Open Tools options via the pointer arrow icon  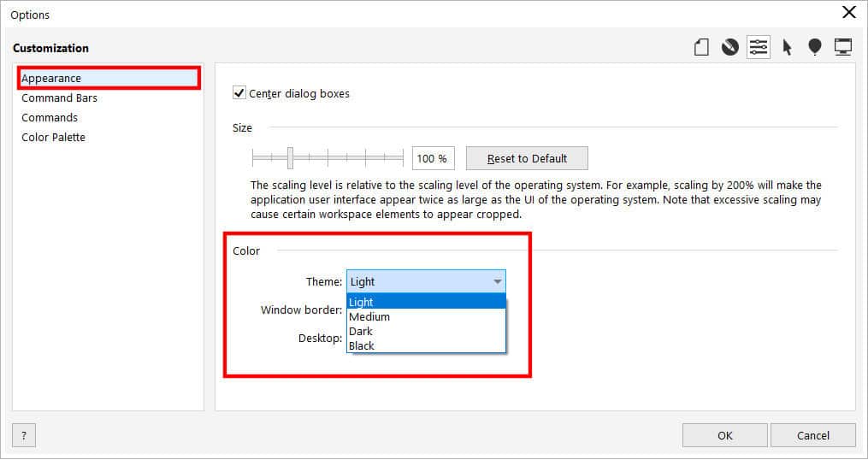(787, 48)
